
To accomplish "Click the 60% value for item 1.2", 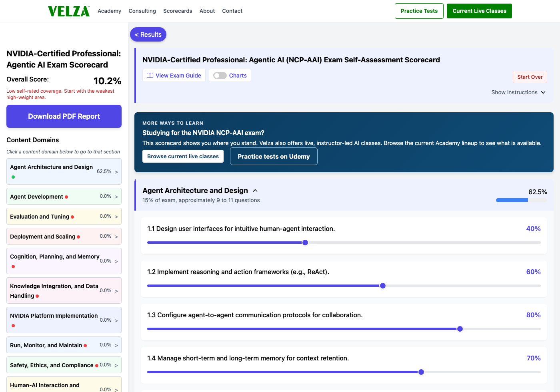I will [x=533, y=272].
